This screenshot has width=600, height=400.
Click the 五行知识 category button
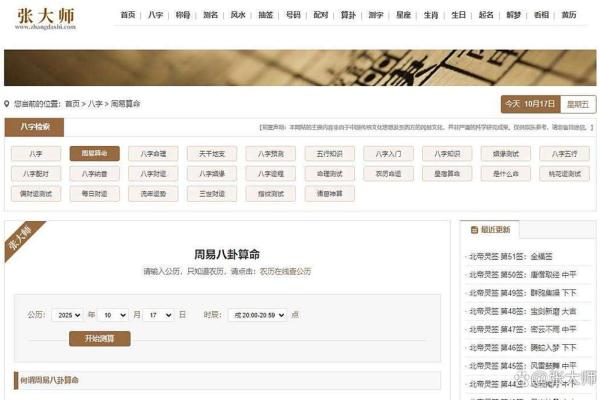(329, 154)
